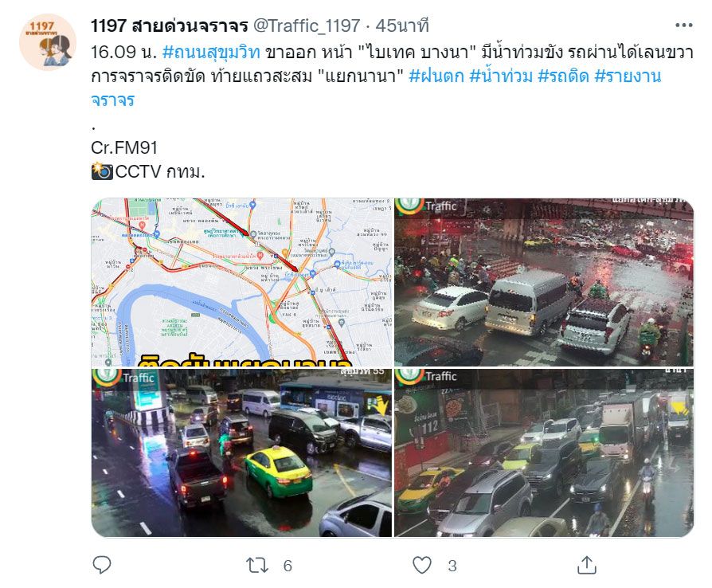Click the like count number 3
712x588 pixels.
click(x=452, y=566)
